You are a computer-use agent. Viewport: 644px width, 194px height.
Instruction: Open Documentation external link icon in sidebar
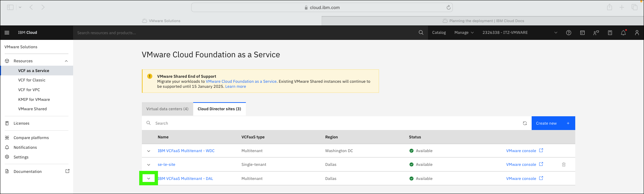point(67,171)
